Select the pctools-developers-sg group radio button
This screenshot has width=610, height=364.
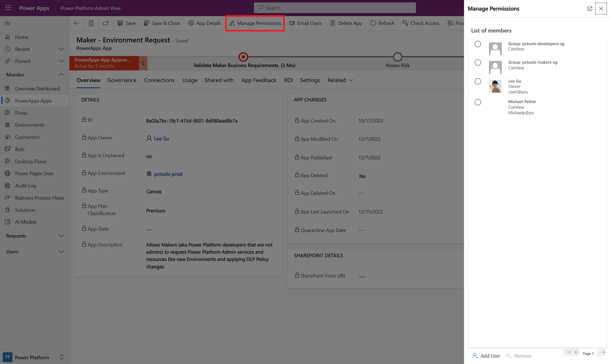pos(478,44)
